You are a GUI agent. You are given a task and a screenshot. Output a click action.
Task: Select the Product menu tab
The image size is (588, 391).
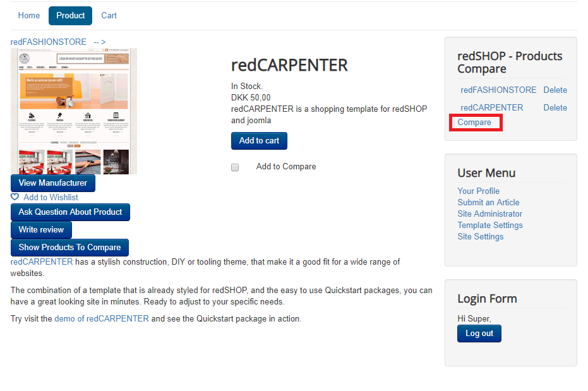click(x=71, y=15)
